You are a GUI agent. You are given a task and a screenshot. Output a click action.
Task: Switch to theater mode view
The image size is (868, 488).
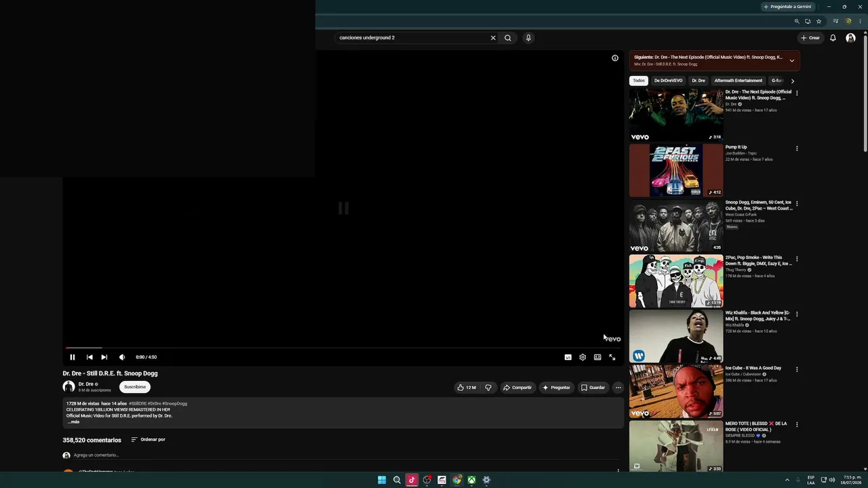597,357
